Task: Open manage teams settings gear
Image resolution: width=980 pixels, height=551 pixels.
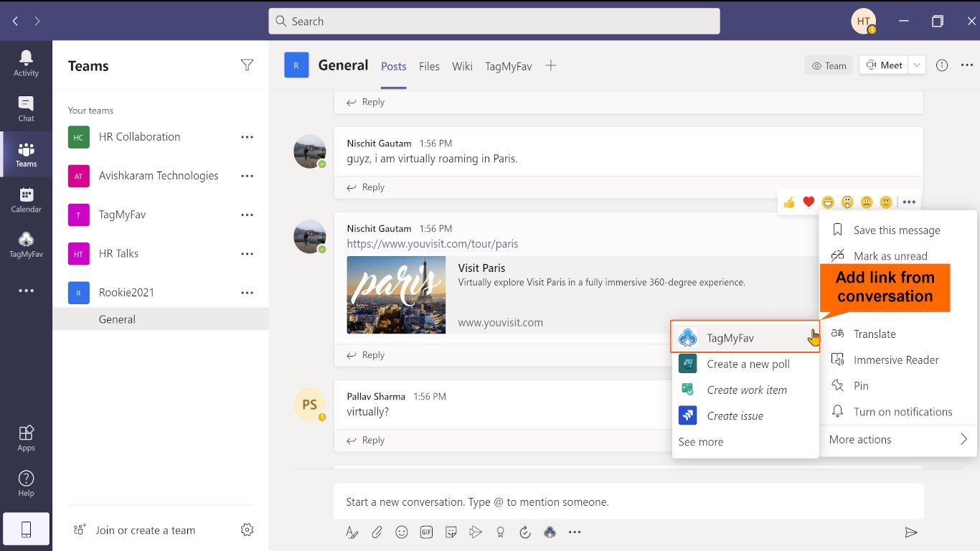Action: click(x=247, y=530)
